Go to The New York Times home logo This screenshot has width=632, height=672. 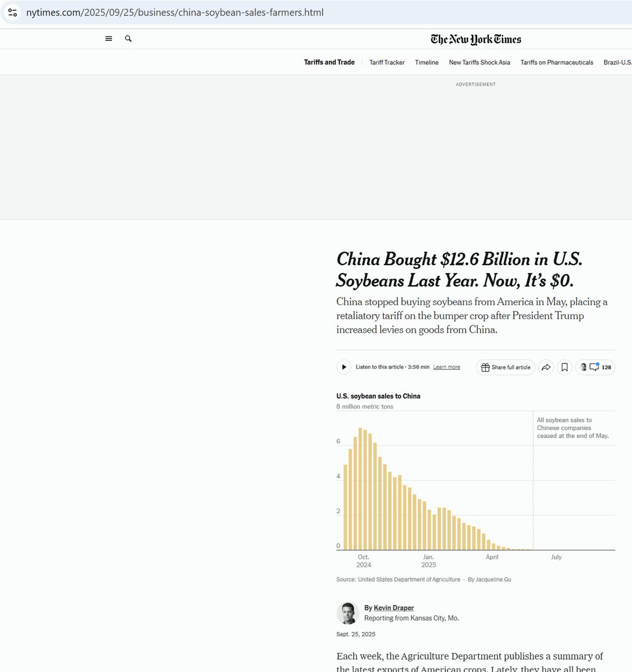(476, 39)
